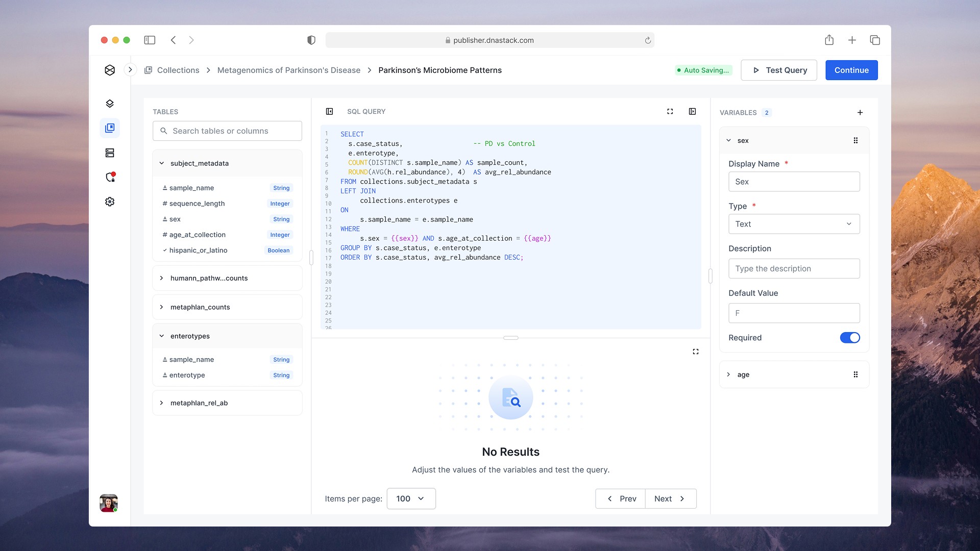Click the Prev page button
The width and height of the screenshot is (980, 551).
tap(621, 498)
